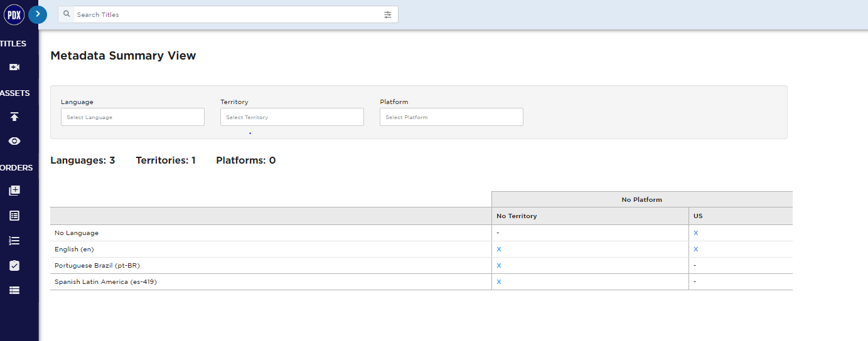868x341 pixels.
Task: Select the ASSETS sidebar section
Action: 15,93
